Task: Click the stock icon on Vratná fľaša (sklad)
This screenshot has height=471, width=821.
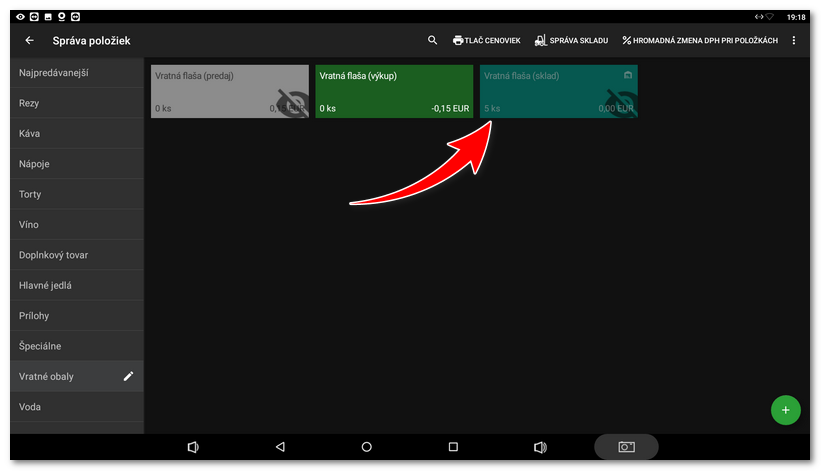Action: pyautogui.click(x=628, y=75)
